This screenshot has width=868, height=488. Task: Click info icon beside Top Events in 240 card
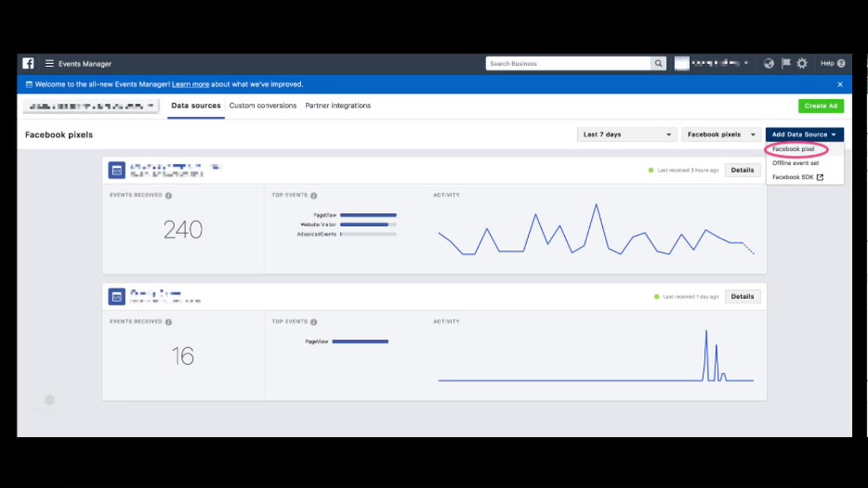tap(313, 195)
